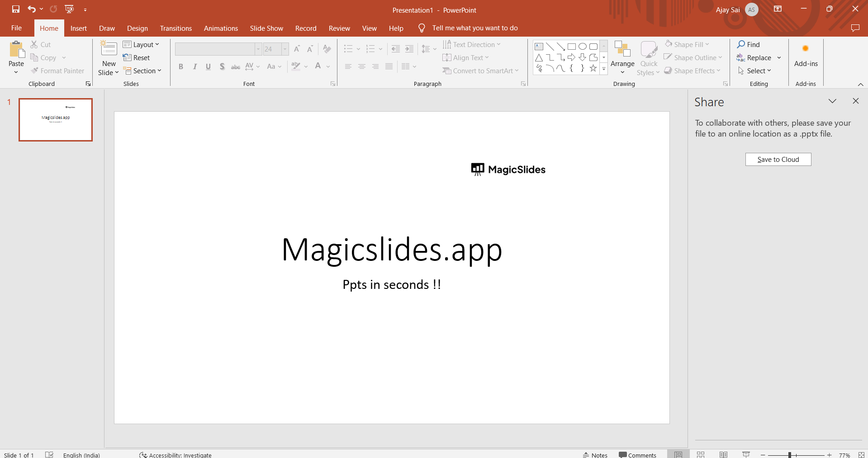Switch to Reading View in status bar
The width and height of the screenshot is (868, 458).
723,454
